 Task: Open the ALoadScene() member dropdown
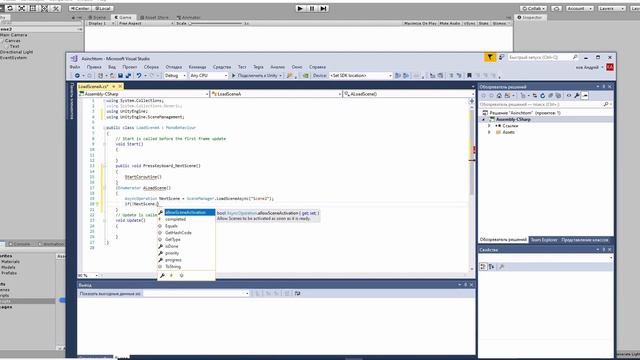point(409,94)
